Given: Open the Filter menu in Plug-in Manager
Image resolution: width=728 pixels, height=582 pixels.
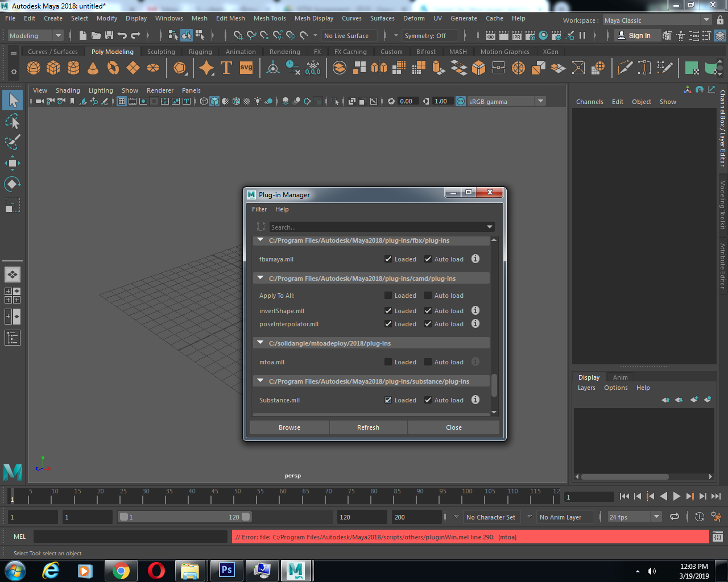Looking at the screenshot, I should coord(259,209).
